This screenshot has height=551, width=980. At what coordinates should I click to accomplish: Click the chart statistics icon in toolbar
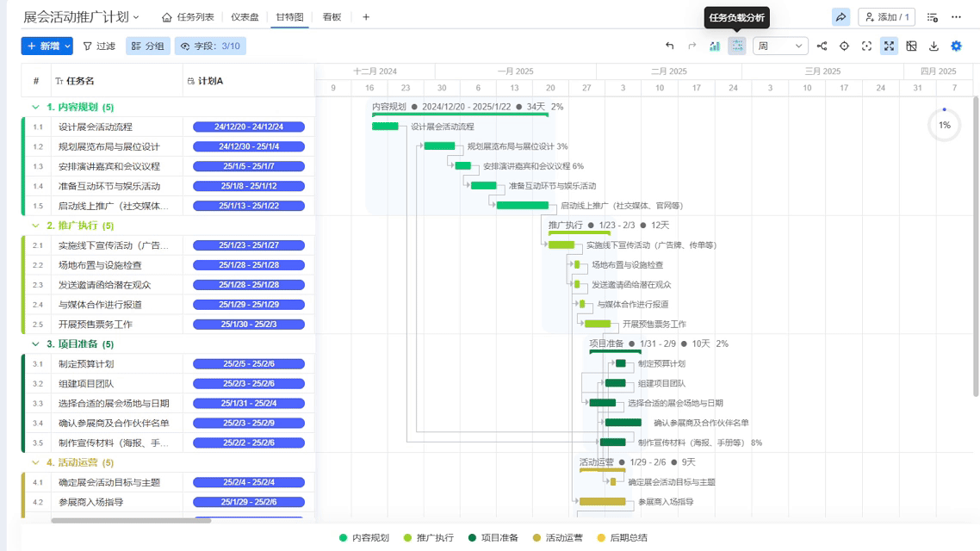click(x=714, y=46)
